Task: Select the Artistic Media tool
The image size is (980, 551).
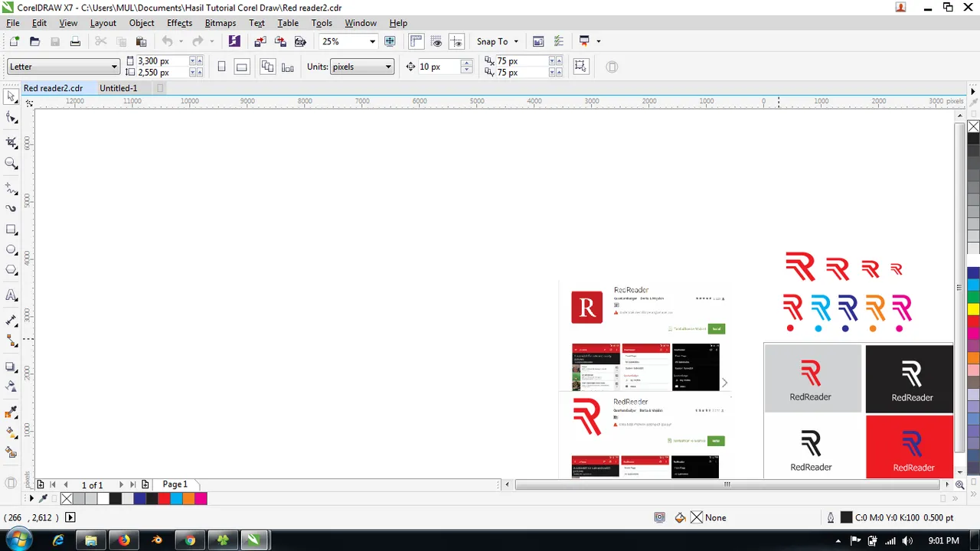Action: tap(11, 208)
